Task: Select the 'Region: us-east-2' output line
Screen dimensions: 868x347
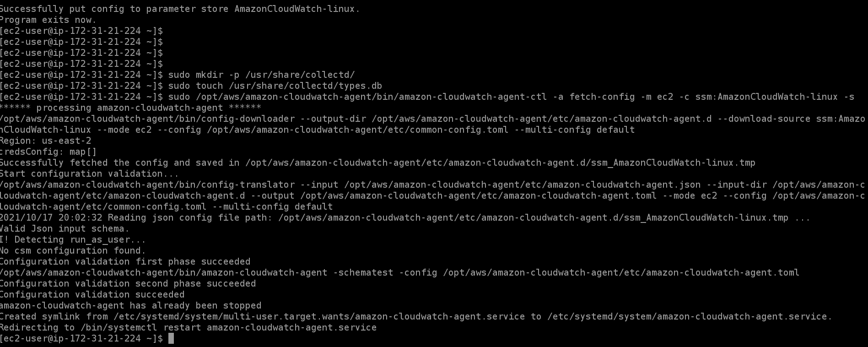Action: click(x=45, y=141)
